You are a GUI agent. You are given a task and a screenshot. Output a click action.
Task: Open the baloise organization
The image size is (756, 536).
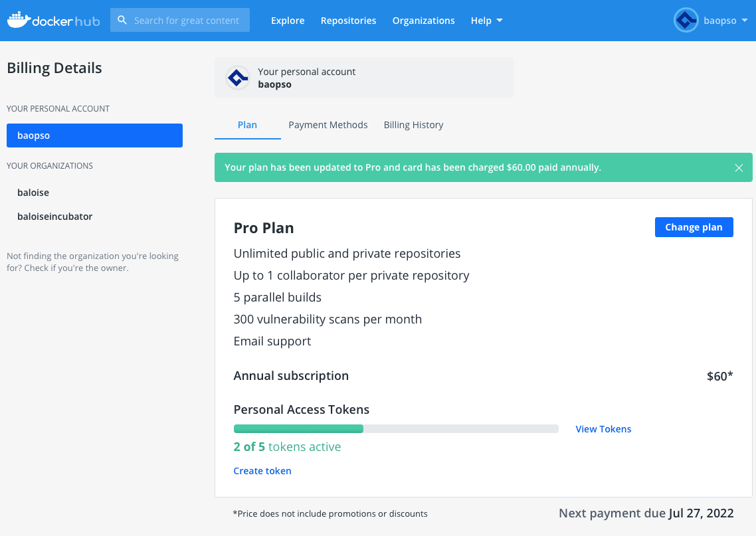pos(33,192)
